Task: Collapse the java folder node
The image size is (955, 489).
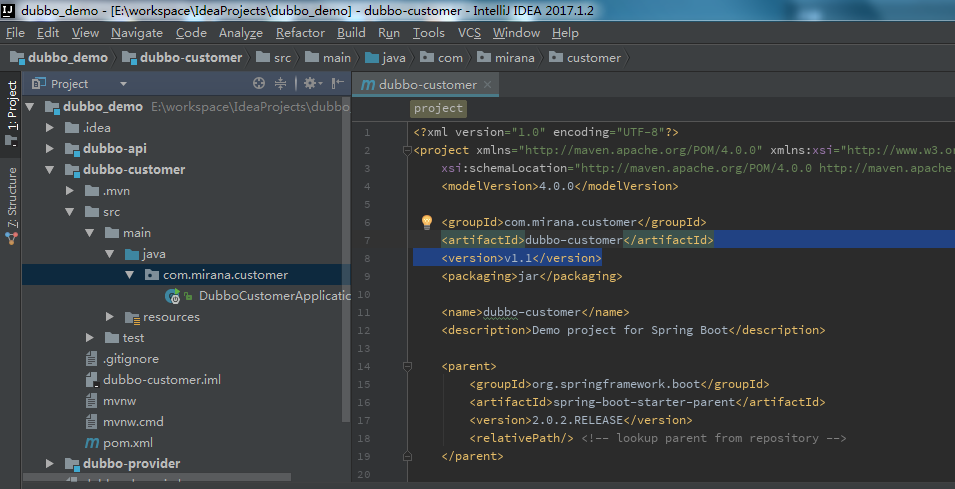Action: point(110,254)
